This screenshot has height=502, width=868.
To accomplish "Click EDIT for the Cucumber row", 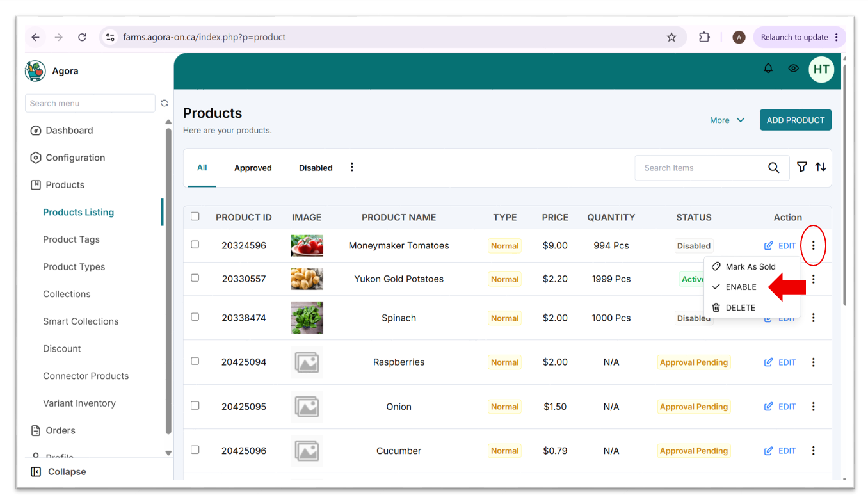I will 780,451.
